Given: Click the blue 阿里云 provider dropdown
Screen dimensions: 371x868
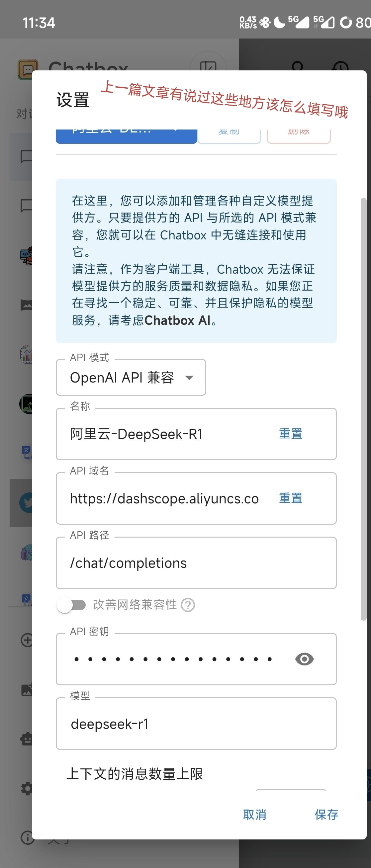Looking at the screenshot, I should pyautogui.click(x=126, y=136).
